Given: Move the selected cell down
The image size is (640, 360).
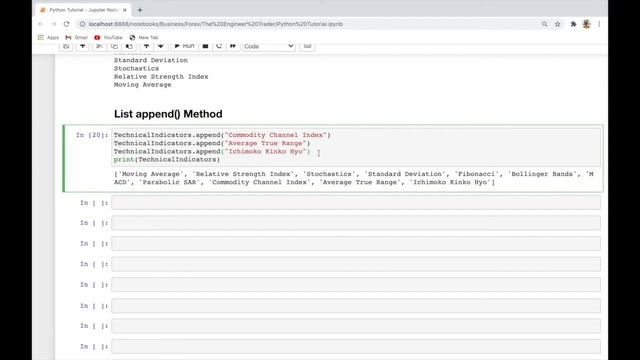Looking at the screenshot, I should coord(161,46).
